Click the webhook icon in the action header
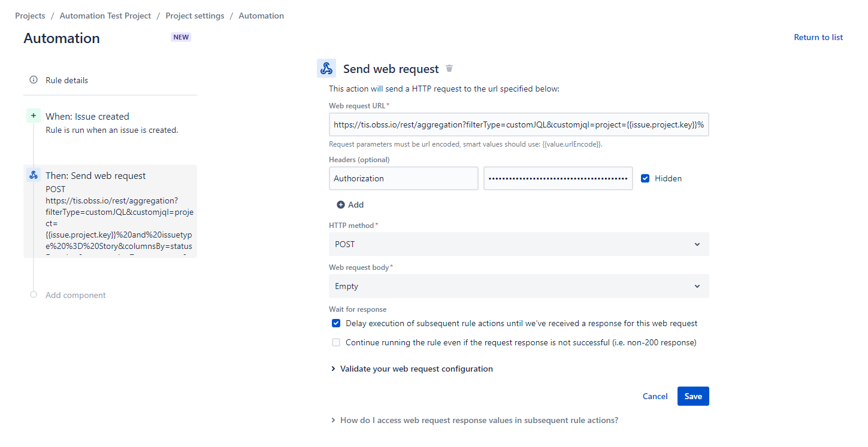 (x=326, y=69)
